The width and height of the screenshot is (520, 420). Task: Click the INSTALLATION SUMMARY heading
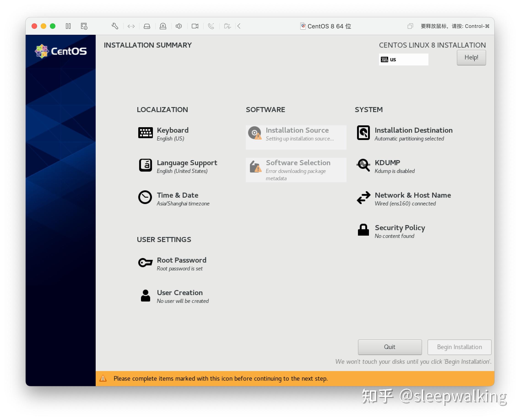148,45
